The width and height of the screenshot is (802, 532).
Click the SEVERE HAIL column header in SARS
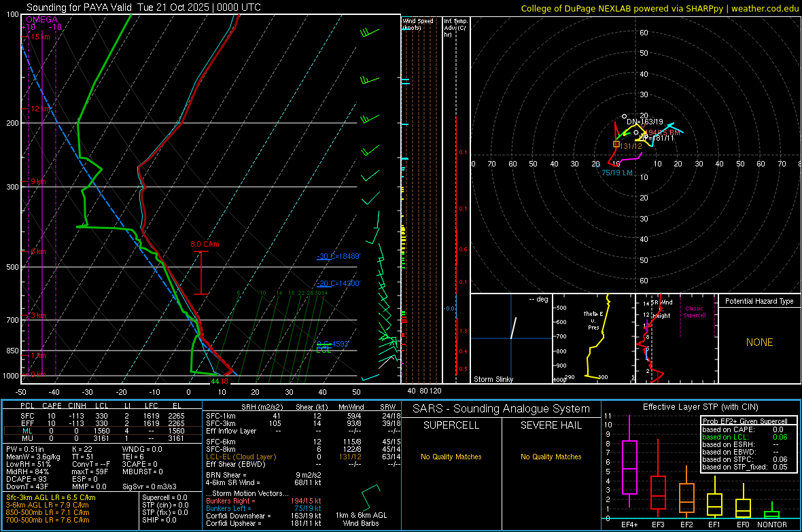[x=551, y=425]
